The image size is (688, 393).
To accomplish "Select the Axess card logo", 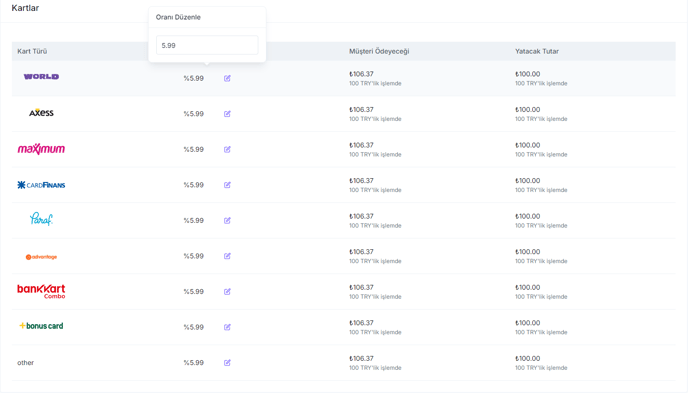I will coord(41,112).
